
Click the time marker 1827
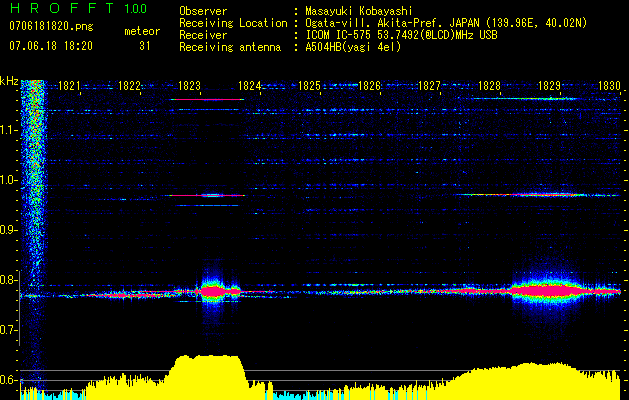429,86
